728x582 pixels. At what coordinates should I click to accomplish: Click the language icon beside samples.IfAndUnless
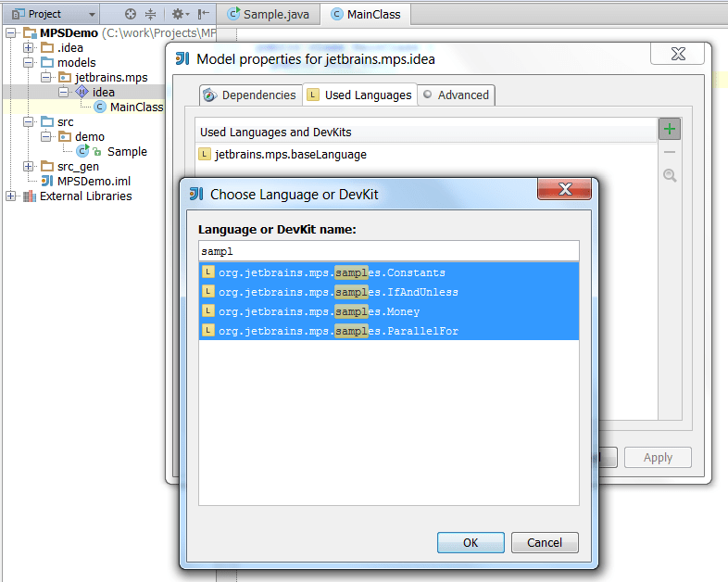point(208,291)
